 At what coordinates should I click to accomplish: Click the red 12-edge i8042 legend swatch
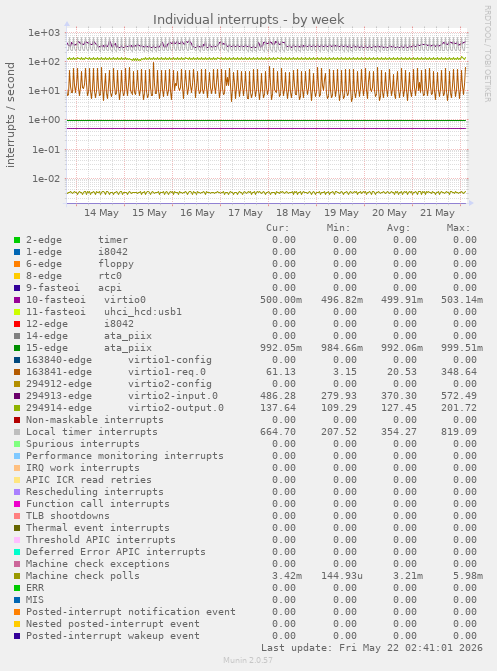(x=17, y=324)
